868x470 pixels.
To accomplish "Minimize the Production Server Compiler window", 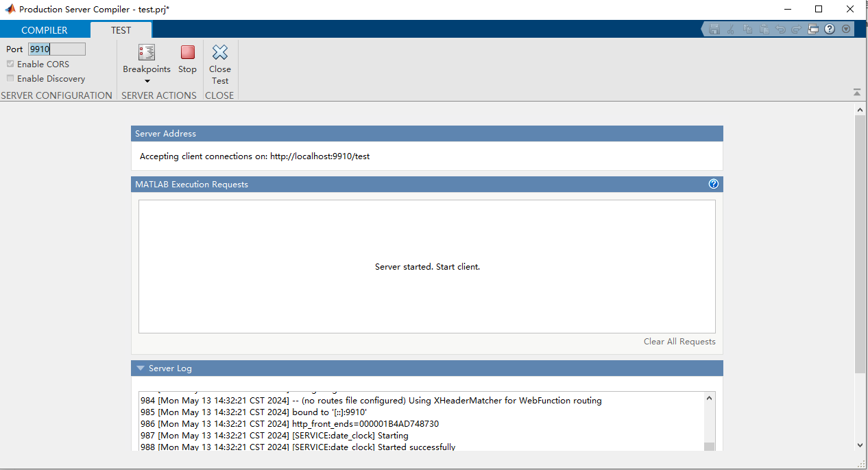I will tap(787, 9).
